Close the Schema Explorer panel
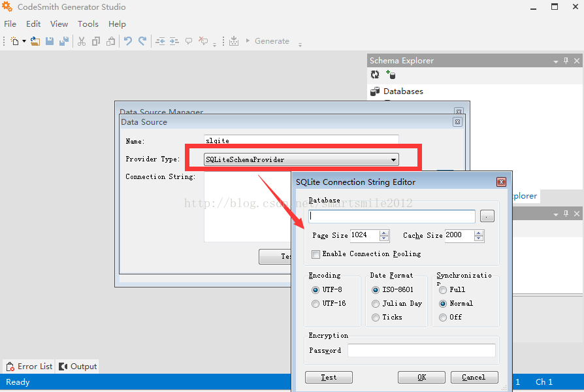The width and height of the screenshot is (584, 392). [577, 61]
